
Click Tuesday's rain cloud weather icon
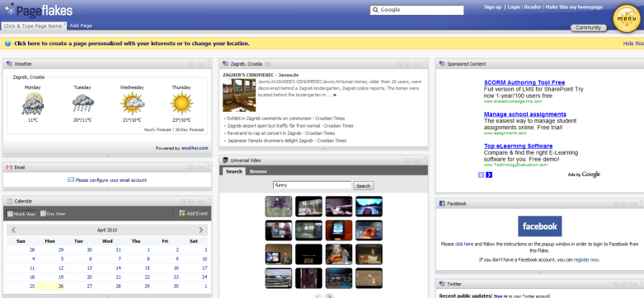(x=82, y=103)
